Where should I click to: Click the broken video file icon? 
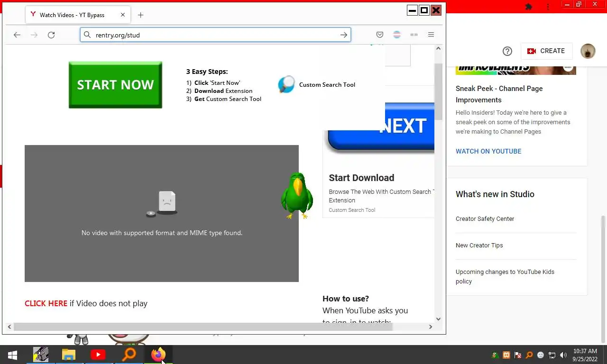coord(162,204)
